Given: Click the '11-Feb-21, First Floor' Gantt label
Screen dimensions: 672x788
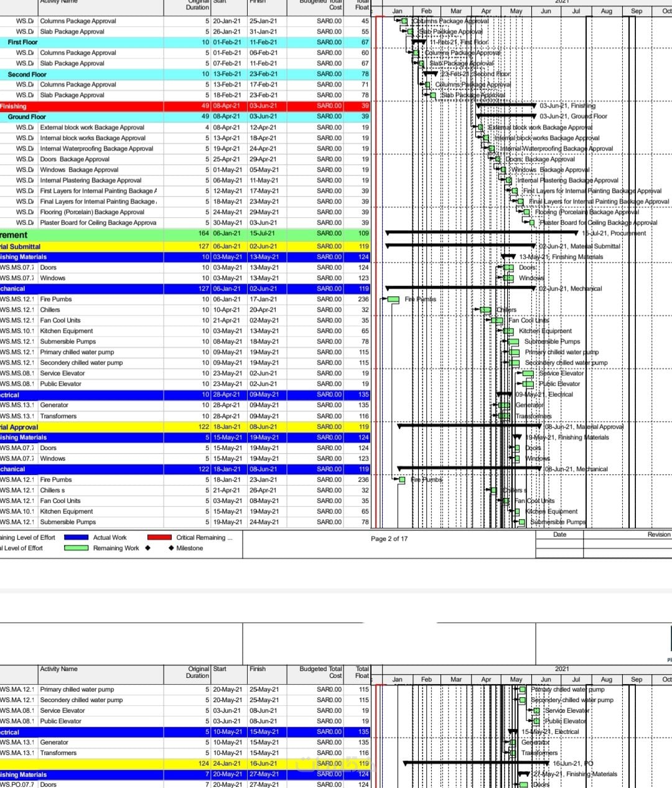Looking at the screenshot, I should tap(459, 42).
